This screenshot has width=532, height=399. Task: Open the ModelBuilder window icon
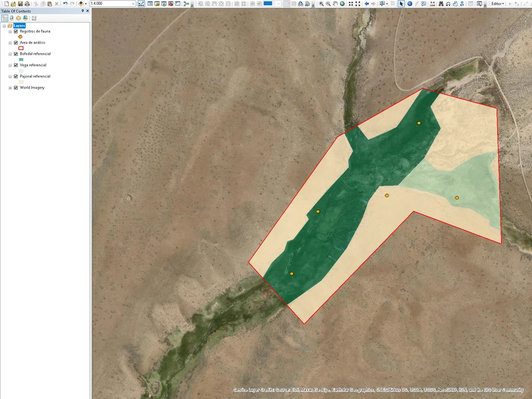pyautogui.click(x=186, y=4)
